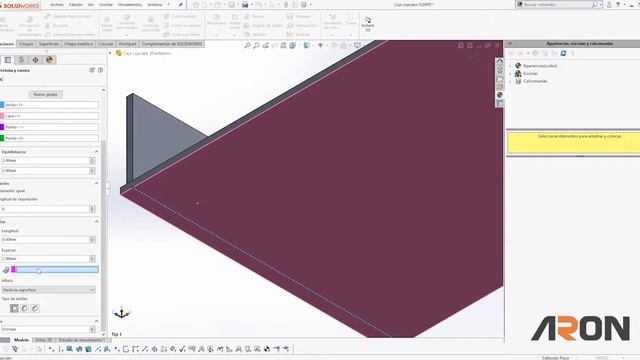Click the red cancel X in property panel
This screenshot has width=640, height=360.
[2, 79]
